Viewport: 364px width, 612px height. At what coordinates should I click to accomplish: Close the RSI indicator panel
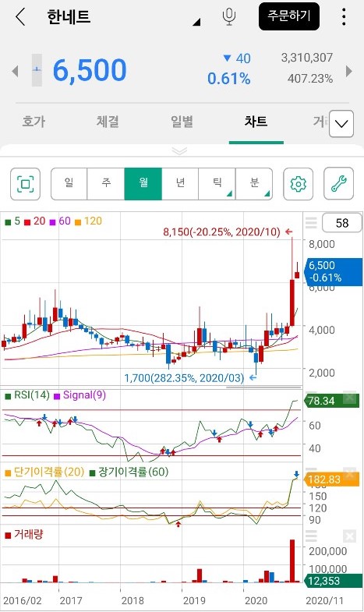click(x=349, y=398)
